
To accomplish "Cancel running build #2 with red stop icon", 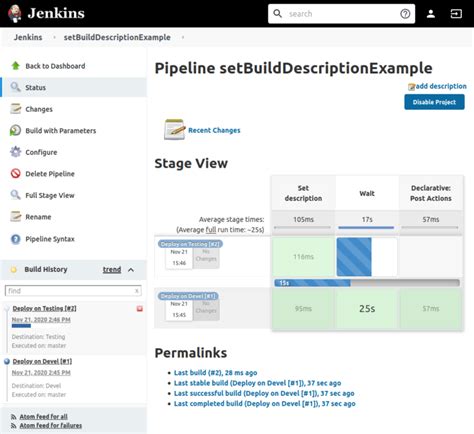I will pyautogui.click(x=140, y=309).
